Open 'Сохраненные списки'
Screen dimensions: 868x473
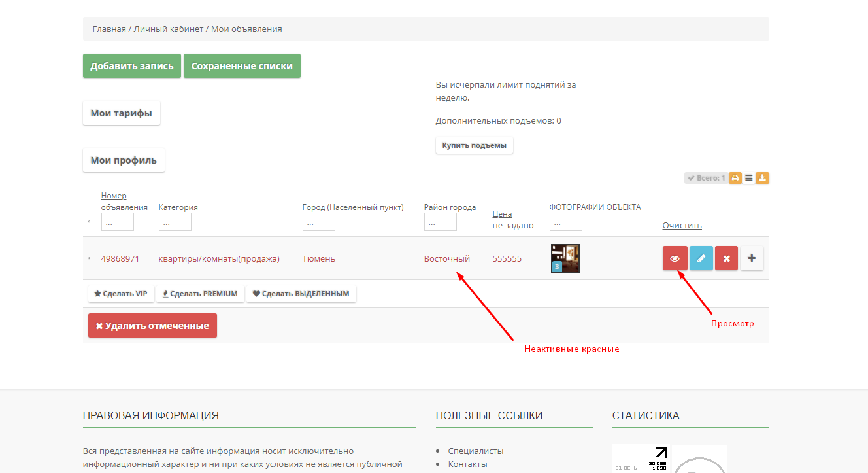pyautogui.click(x=242, y=66)
